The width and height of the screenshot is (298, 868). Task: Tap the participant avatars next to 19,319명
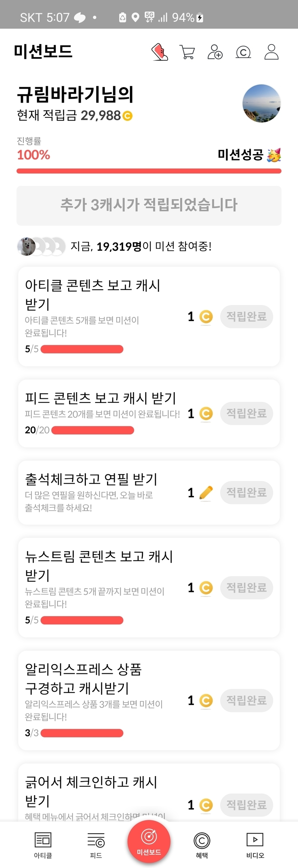click(x=41, y=247)
